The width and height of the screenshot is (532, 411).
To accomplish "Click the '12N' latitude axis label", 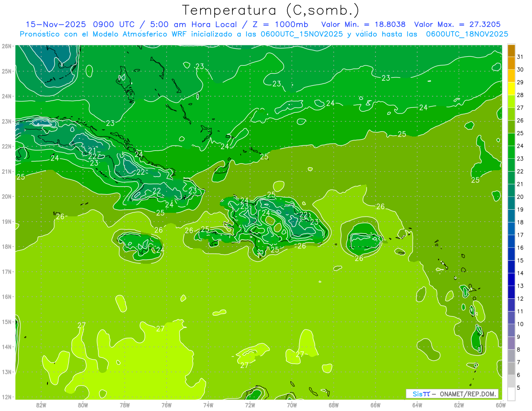I will coord(7,397).
